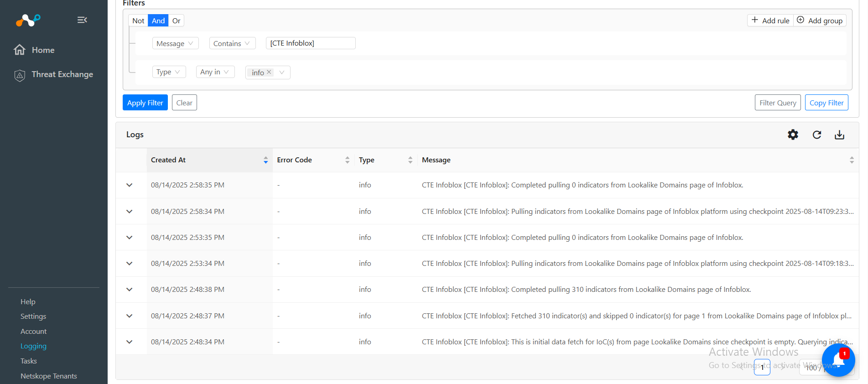Click the [CTE Infoblox] filter value field
The image size is (868, 384).
click(x=311, y=43)
